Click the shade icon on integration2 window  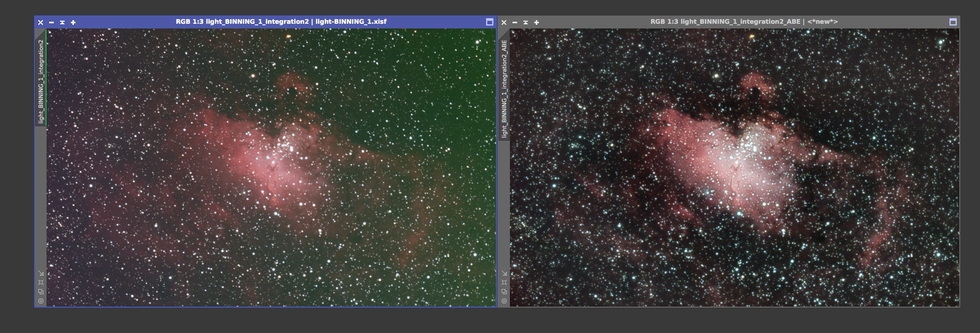[62, 22]
